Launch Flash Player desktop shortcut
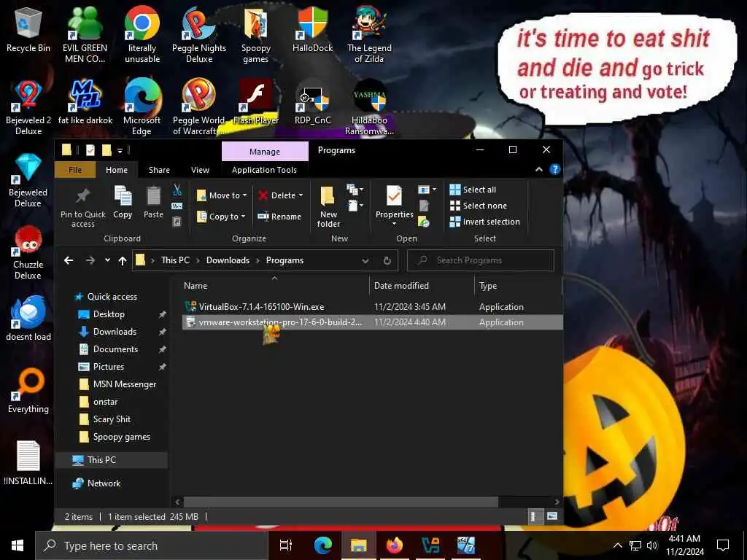 (x=256, y=102)
